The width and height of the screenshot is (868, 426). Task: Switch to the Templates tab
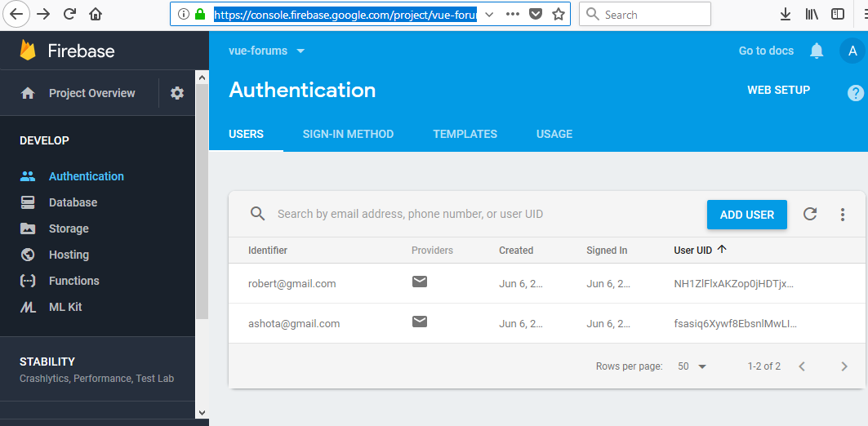[x=465, y=134]
